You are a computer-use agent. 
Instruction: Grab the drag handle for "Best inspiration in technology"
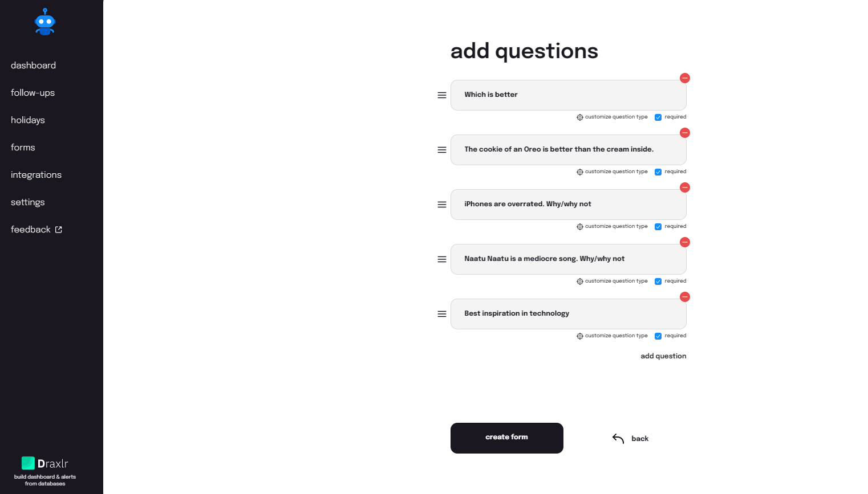(x=442, y=314)
